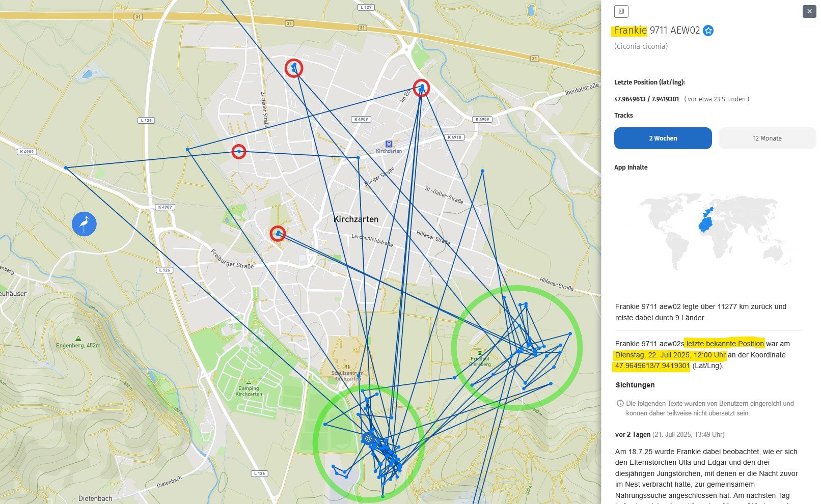The image size is (821, 504).
Task: Switch to the "12 Monate" tracks tab
Action: pos(767,138)
